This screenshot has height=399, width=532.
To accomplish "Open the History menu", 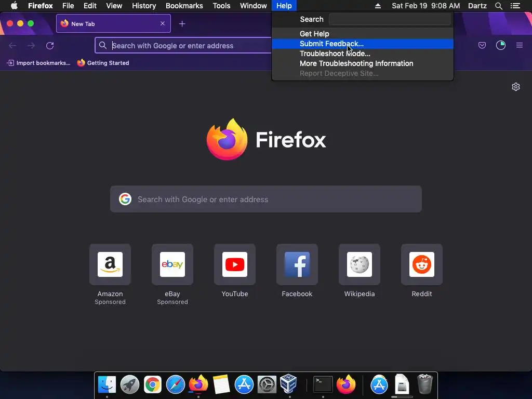I will 144,6.
